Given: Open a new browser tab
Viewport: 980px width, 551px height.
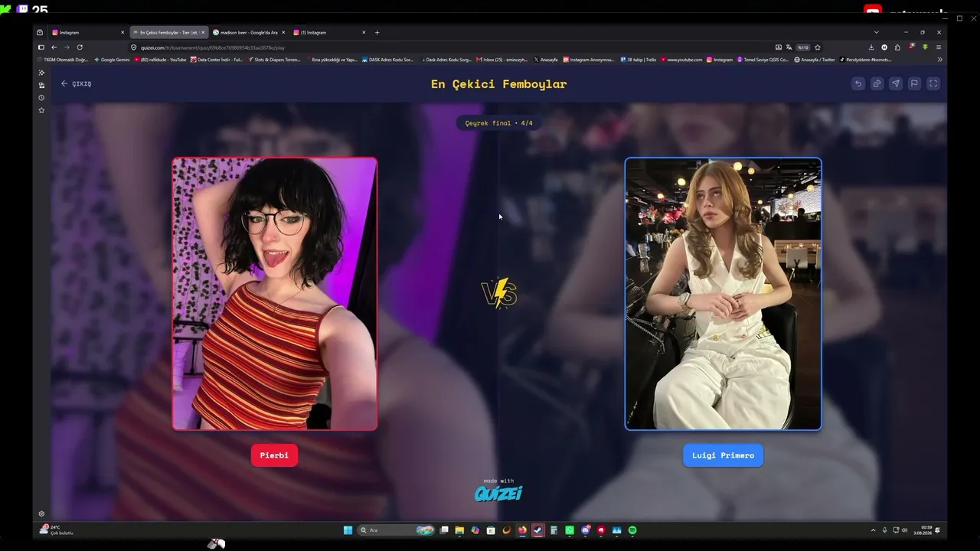Looking at the screenshot, I should click(x=377, y=32).
